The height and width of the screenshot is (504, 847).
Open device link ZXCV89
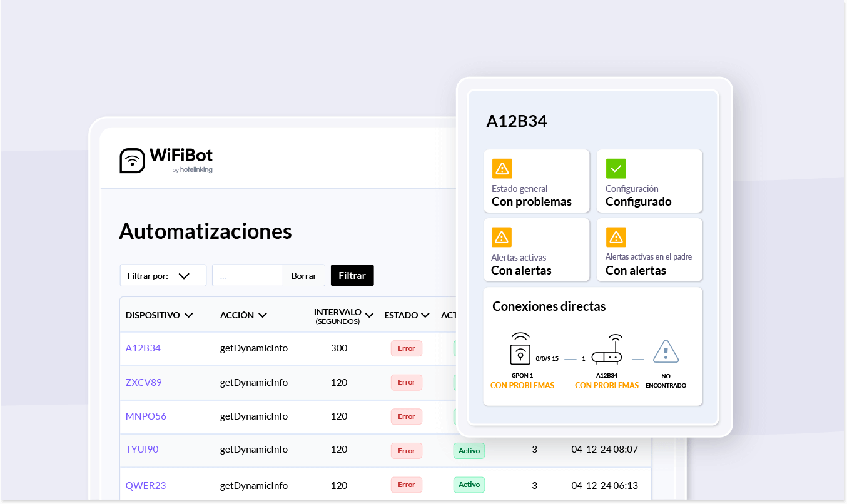[144, 382]
